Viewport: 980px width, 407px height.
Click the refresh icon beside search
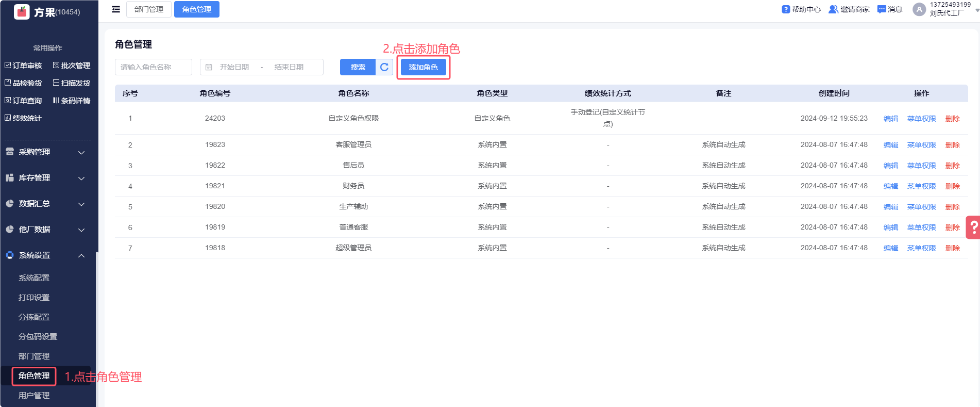point(384,67)
